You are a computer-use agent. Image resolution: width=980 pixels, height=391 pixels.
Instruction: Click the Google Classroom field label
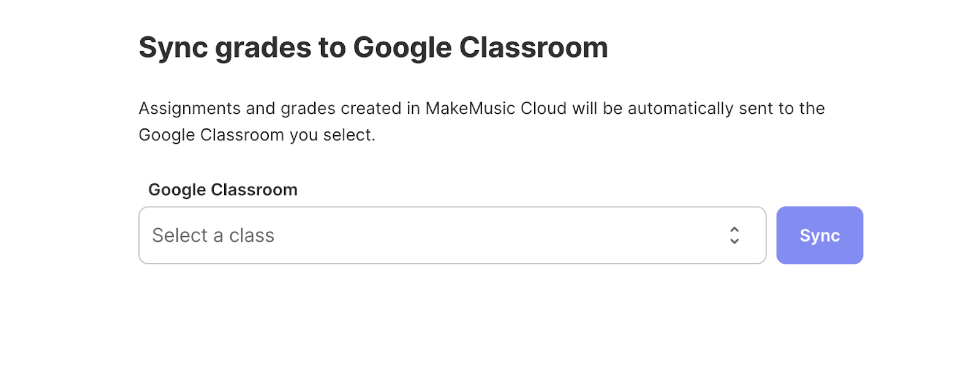click(223, 190)
